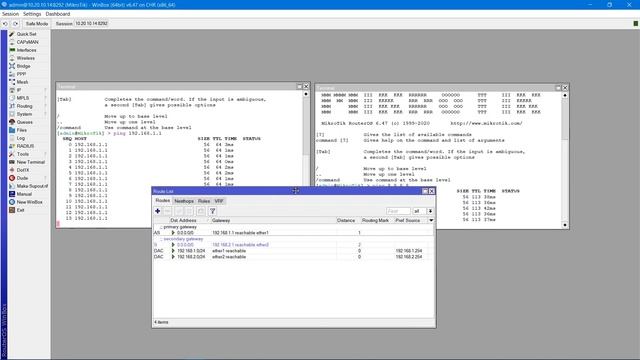640x360 pixels.
Task: Open the Settings menu
Action: [32, 14]
